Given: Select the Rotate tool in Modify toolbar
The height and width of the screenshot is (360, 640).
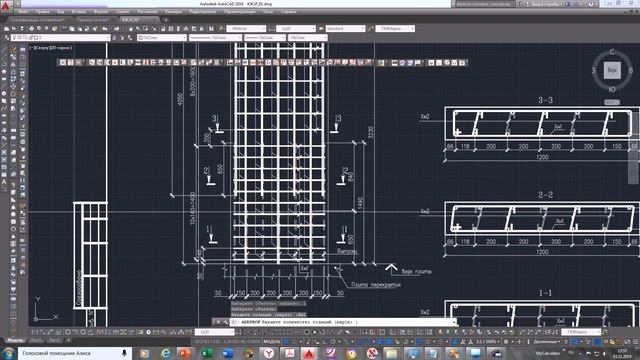Looking at the screenshot, I should [x=13, y=94].
